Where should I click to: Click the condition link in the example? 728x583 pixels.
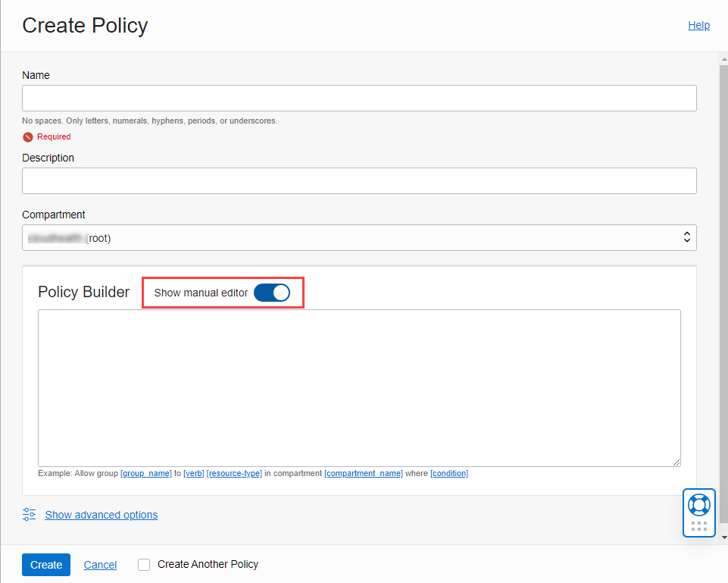(x=448, y=473)
